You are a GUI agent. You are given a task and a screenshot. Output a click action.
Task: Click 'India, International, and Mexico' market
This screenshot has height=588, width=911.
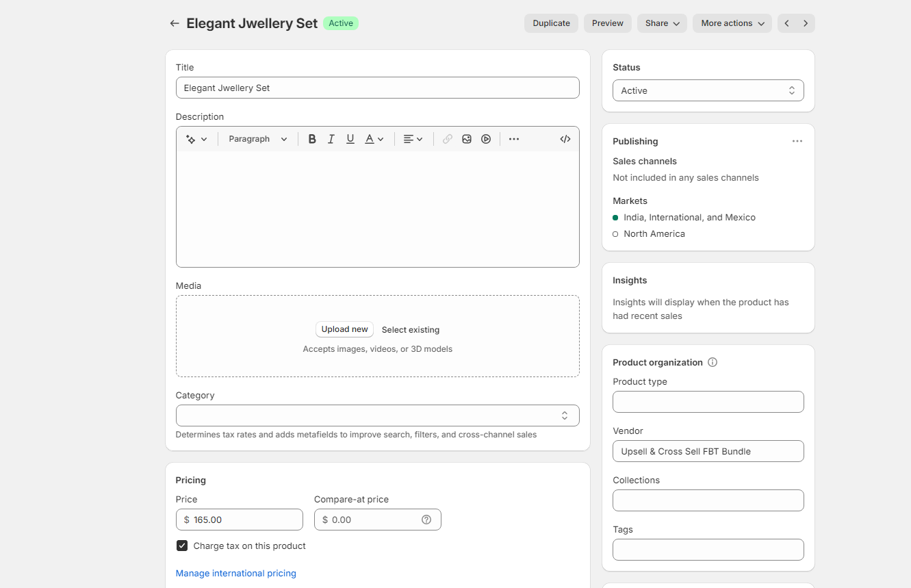point(689,217)
